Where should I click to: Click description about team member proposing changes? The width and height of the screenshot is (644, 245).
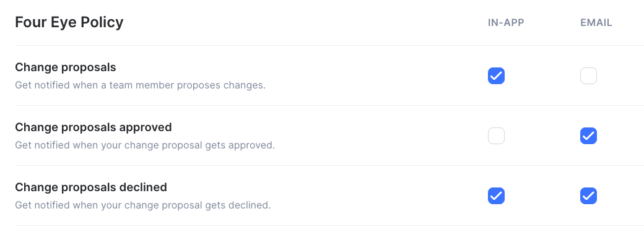tap(140, 85)
